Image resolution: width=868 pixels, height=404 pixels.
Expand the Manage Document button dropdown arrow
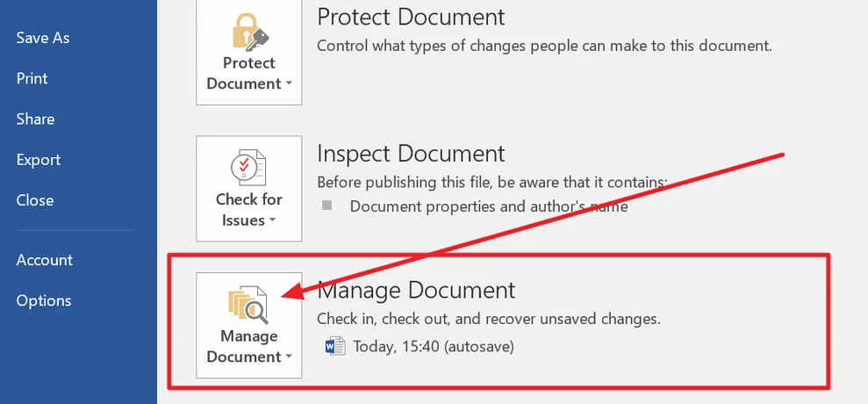(288, 357)
